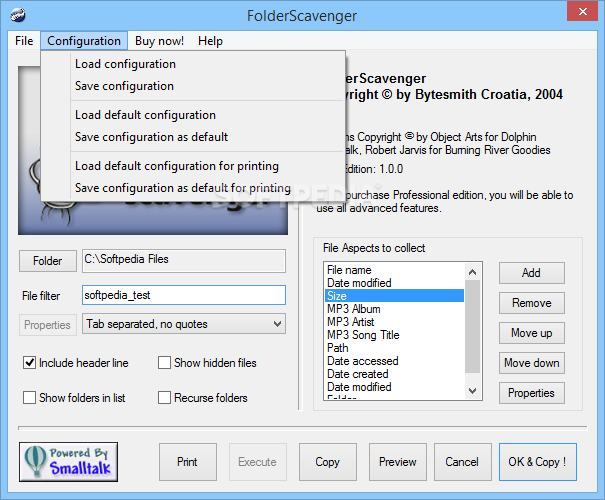Choose Save configuration as default
The width and height of the screenshot is (605, 500).
click(193, 137)
